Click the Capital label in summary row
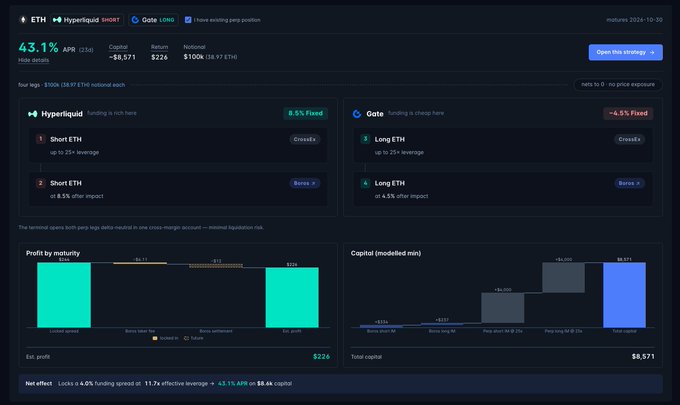The image size is (680, 405). (118, 47)
